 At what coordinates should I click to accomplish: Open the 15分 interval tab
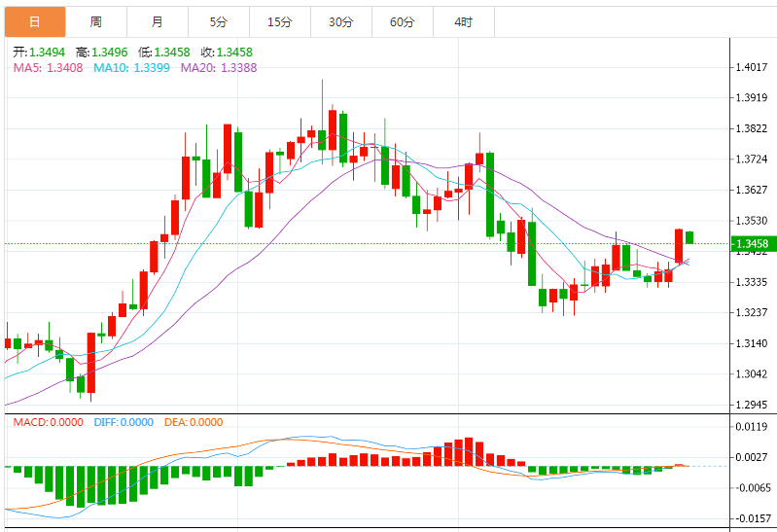click(280, 21)
